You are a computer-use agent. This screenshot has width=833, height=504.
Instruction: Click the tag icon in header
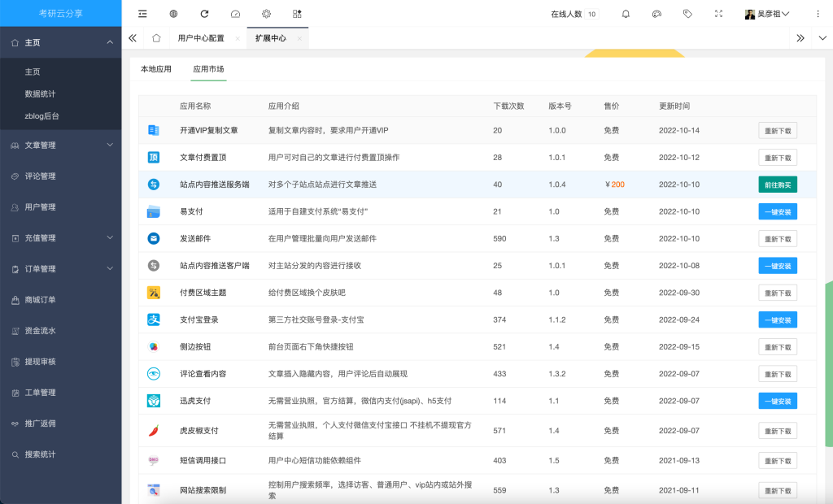(x=687, y=14)
